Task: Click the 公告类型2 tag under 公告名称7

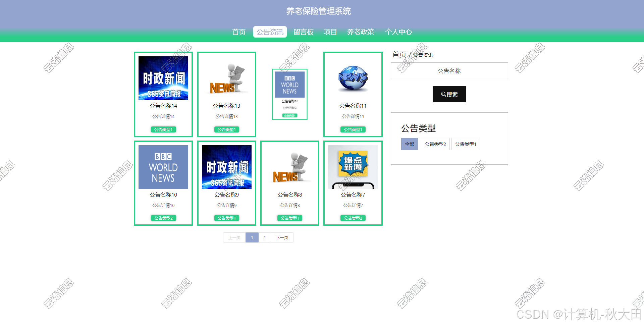Action: (x=353, y=218)
